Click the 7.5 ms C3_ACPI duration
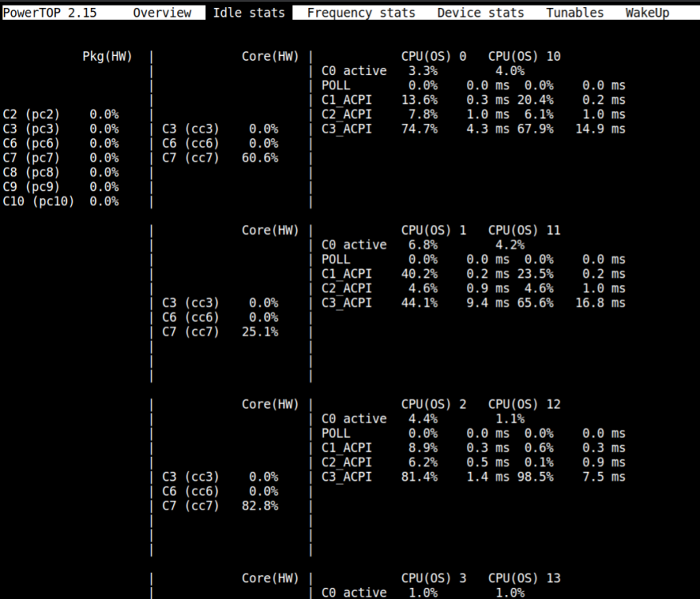Screen dimensions: 700x599 point(603,477)
